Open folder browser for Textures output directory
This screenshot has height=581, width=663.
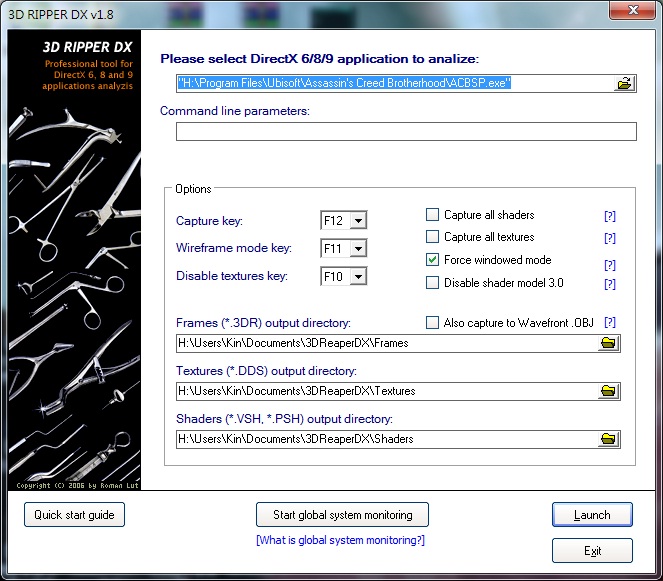coord(608,391)
